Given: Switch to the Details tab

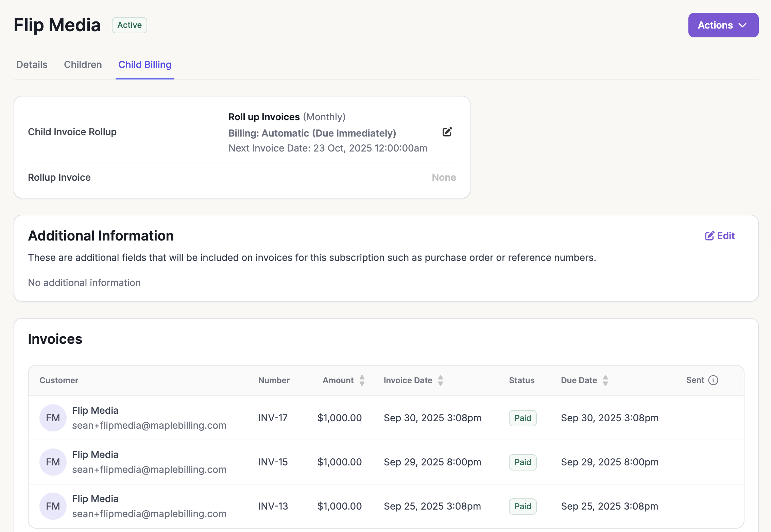Looking at the screenshot, I should [32, 65].
